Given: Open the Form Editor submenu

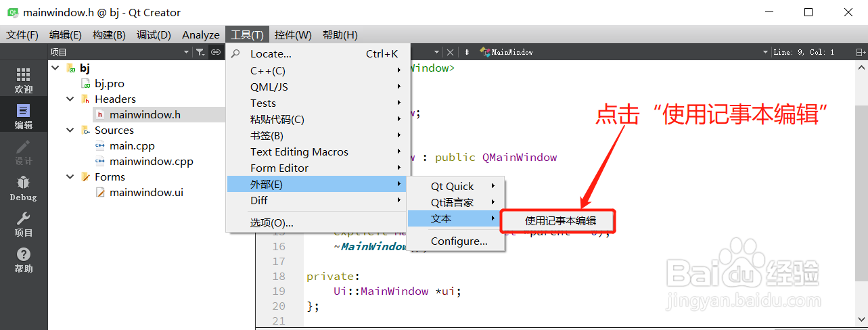Looking at the screenshot, I should [x=317, y=168].
